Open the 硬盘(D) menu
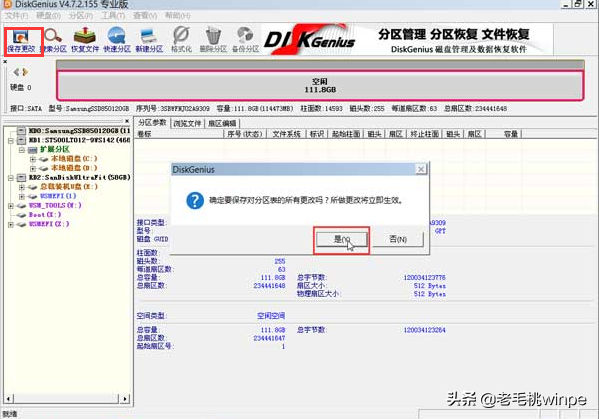This screenshot has width=599, height=419. 49,16
